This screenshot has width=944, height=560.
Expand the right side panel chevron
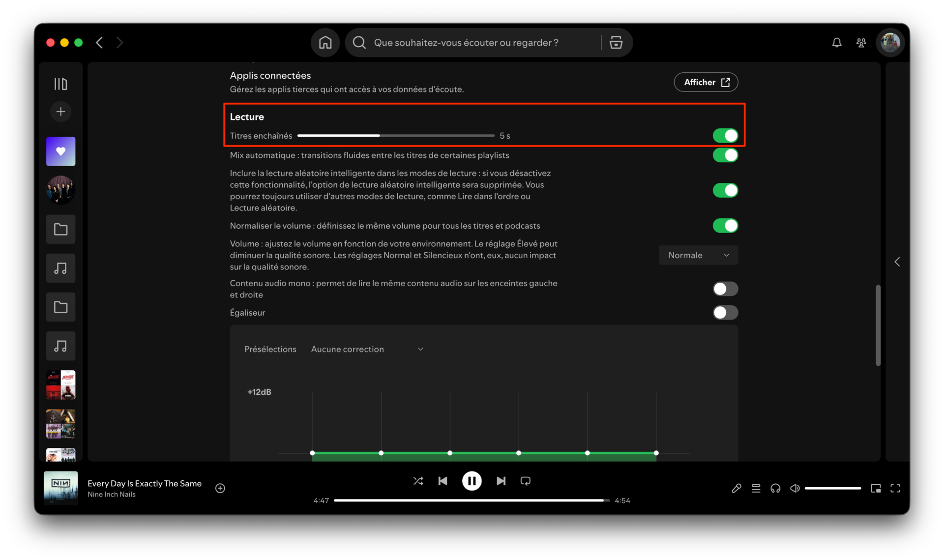click(x=897, y=262)
